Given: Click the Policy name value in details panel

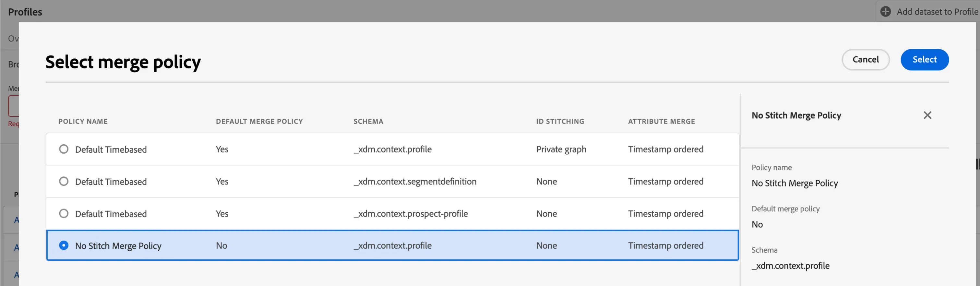Looking at the screenshot, I should [x=795, y=183].
